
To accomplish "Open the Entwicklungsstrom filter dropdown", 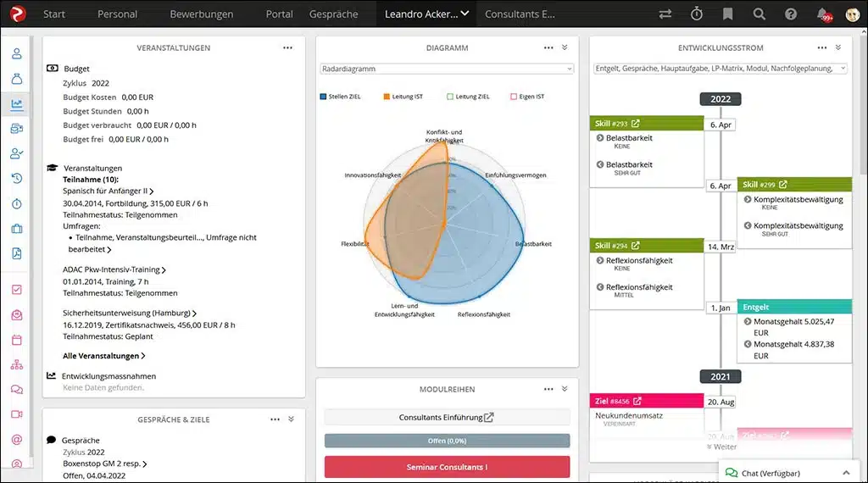I will [x=720, y=69].
